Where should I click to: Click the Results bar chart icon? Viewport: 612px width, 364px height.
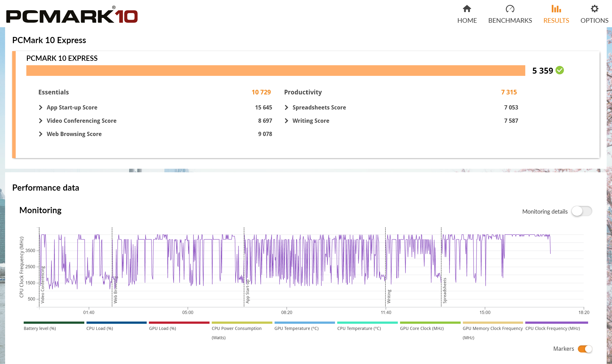[556, 9]
